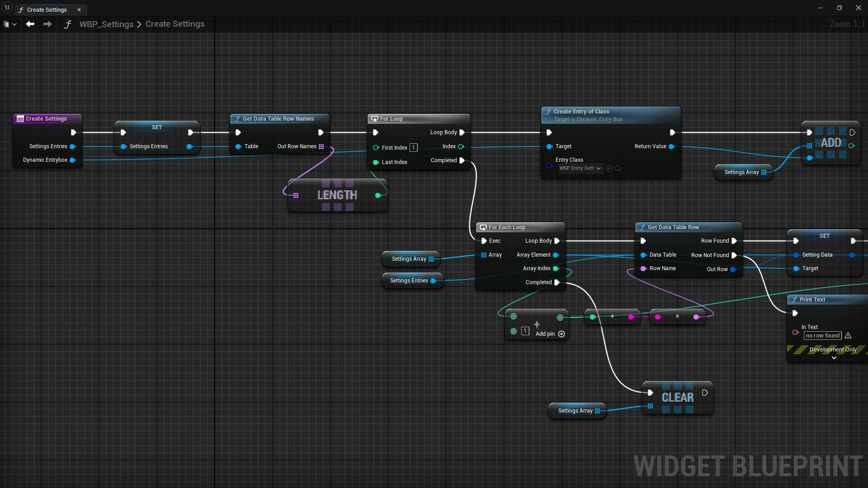This screenshot has width=868, height=488.
Task: Click the Create Settings breadcrumb
Action: coord(175,24)
